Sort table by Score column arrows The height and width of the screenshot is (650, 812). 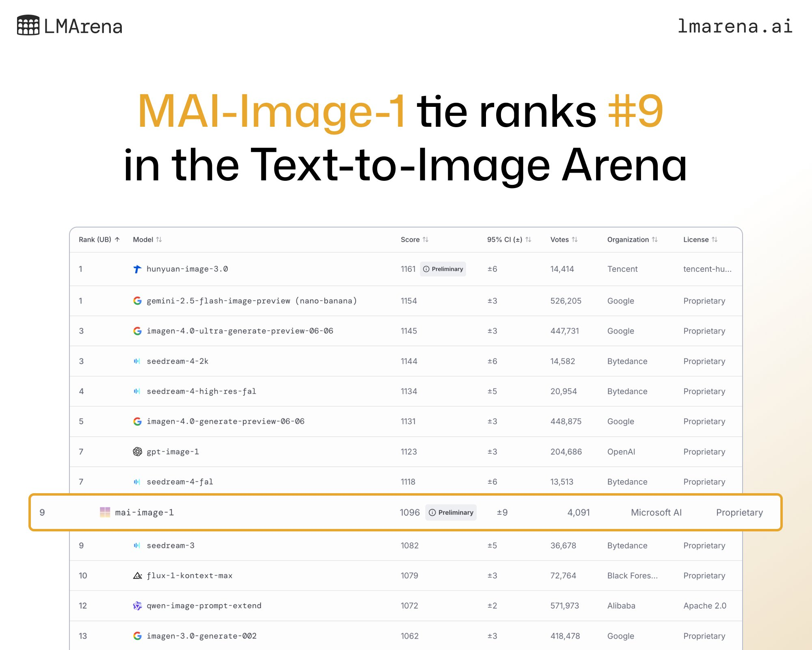point(425,240)
